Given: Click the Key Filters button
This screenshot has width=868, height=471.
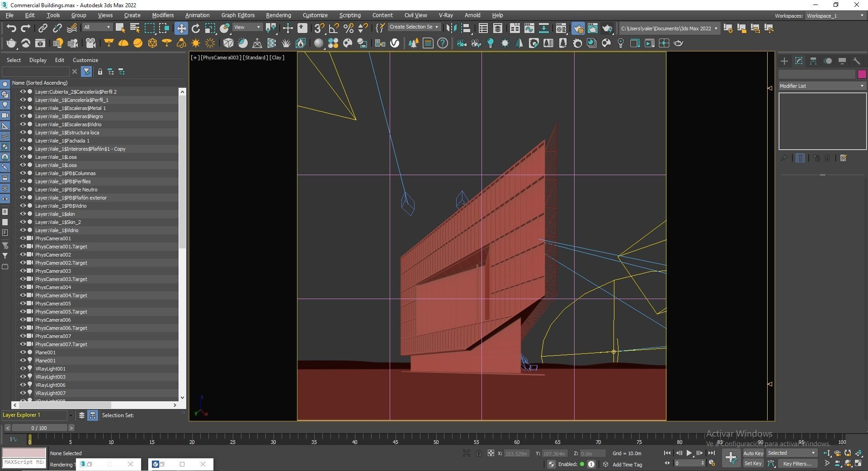Looking at the screenshot, I should coord(797,463).
